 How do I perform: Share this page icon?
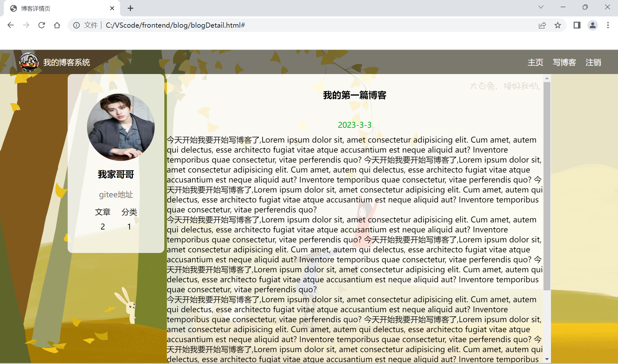(x=542, y=25)
